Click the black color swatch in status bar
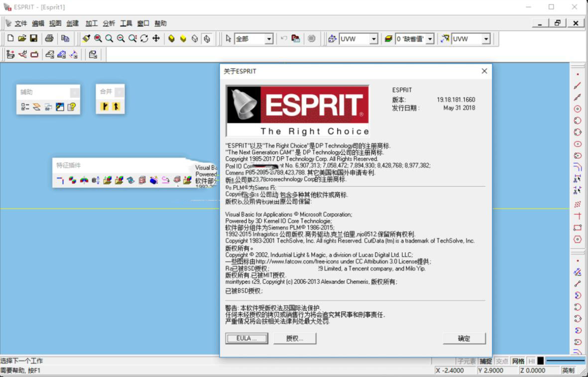 click(x=540, y=361)
